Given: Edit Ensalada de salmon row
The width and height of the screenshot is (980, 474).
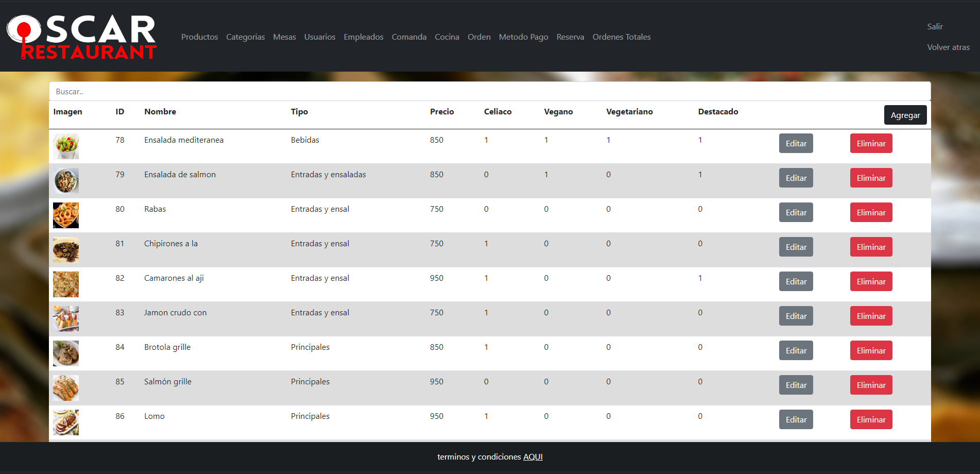Looking at the screenshot, I should click(796, 178).
